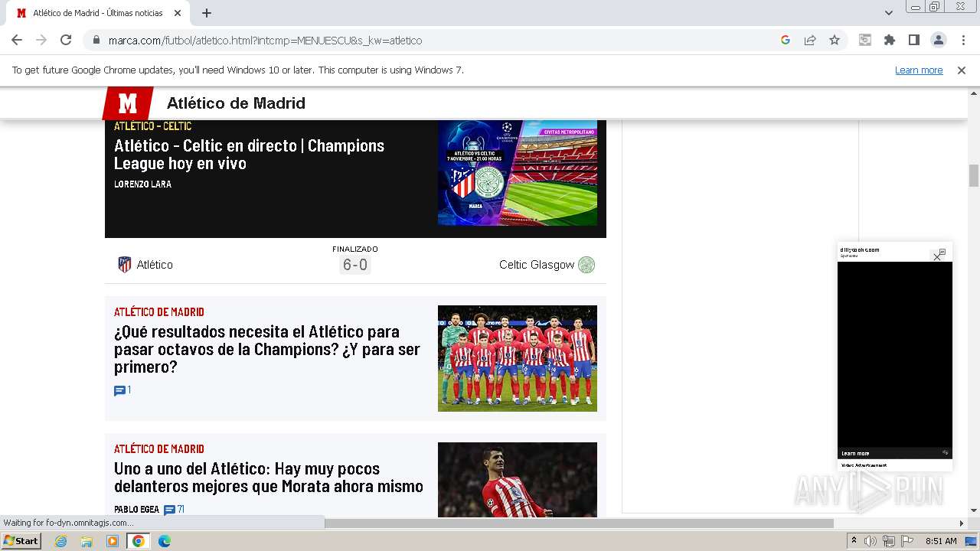Show hidden system tray icons
The image size is (980, 551).
tap(854, 541)
